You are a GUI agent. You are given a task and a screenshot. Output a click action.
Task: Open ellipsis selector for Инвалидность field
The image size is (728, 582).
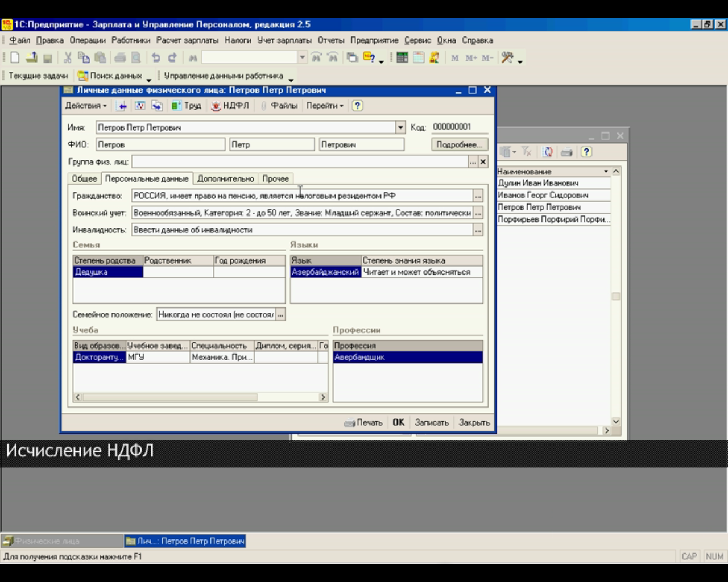[478, 230]
